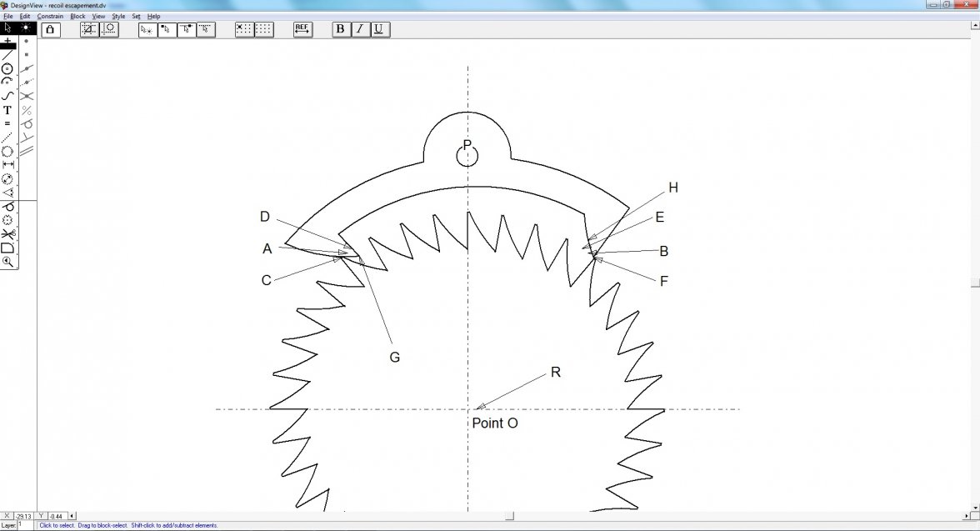Toggle underline text formatting

[378, 29]
